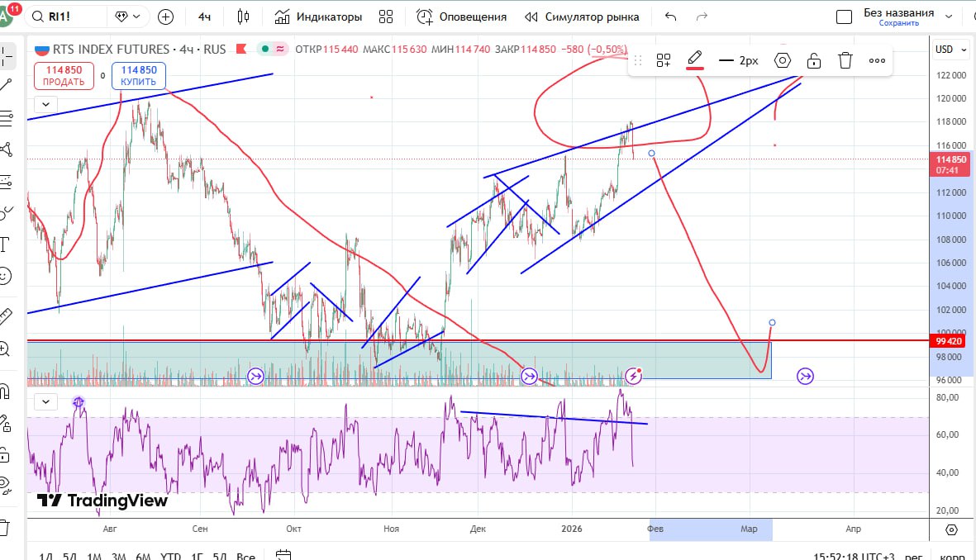Open drawing settings hexagon icon
The height and width of the screenshot is (560, 976).
(x=783, y=60)
